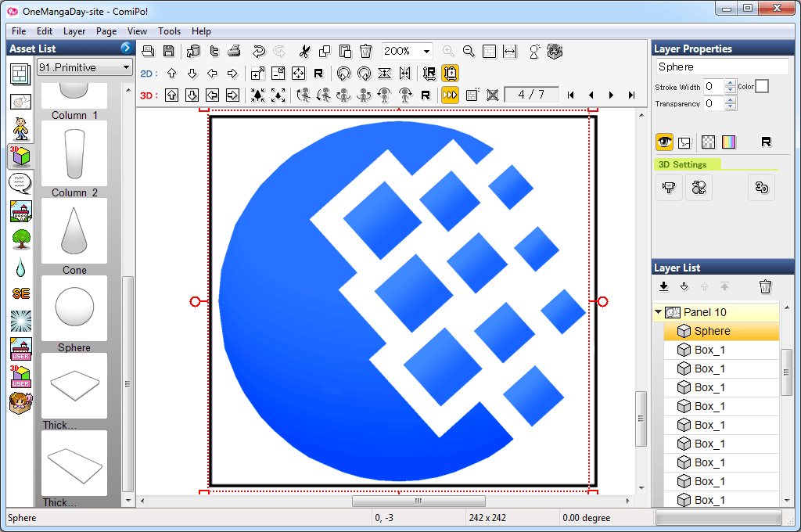Click the Paste clipboard icon
Viewport: 801px width, 532px height.
click(x=345, y=51)
